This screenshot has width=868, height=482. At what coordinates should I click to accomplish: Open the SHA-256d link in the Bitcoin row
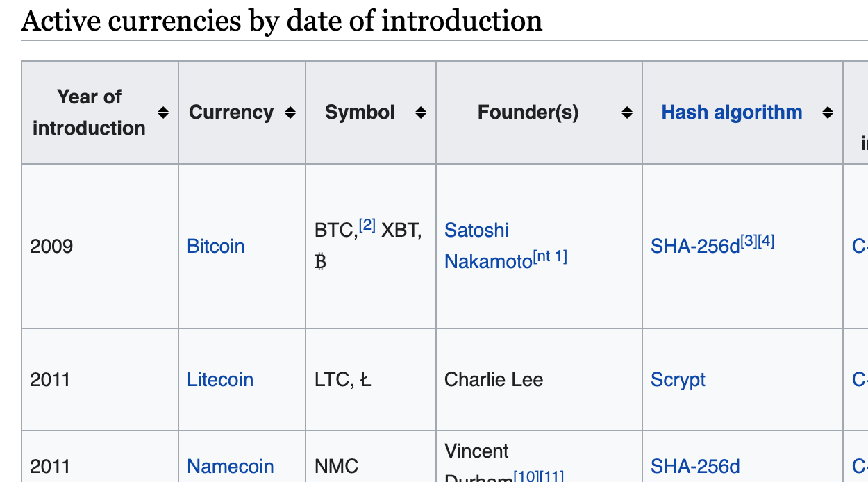(695, 247)
